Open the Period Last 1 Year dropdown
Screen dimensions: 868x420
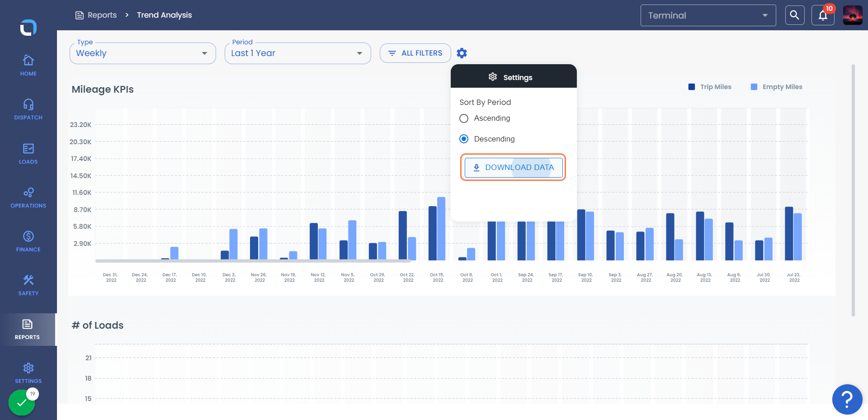pyautogui.click(x=298, y=53)
